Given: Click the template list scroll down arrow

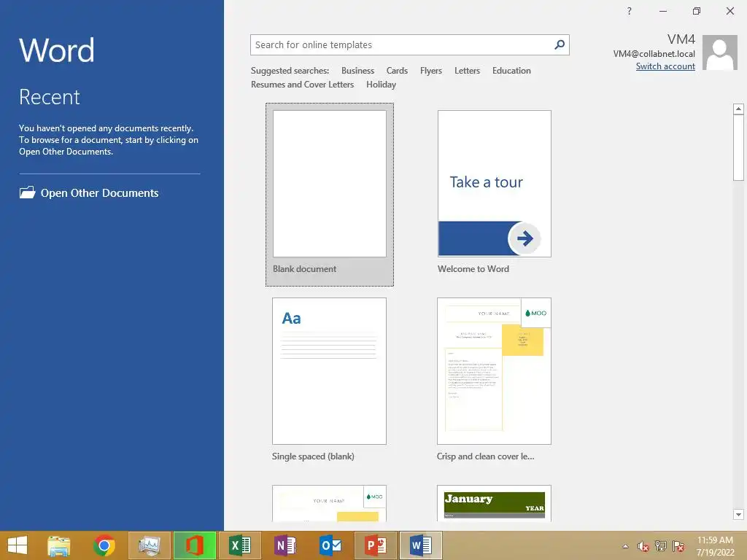Looking at the screenshot, I should (x=738, y=514).
